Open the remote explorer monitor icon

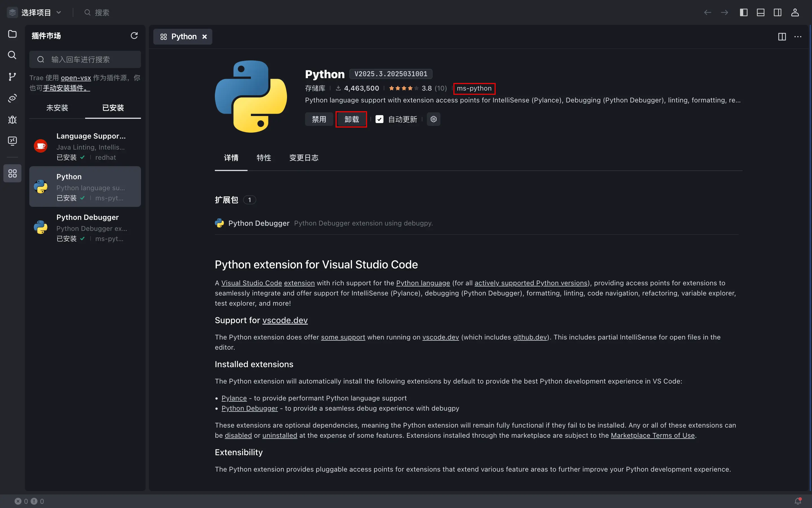point(12,141)
